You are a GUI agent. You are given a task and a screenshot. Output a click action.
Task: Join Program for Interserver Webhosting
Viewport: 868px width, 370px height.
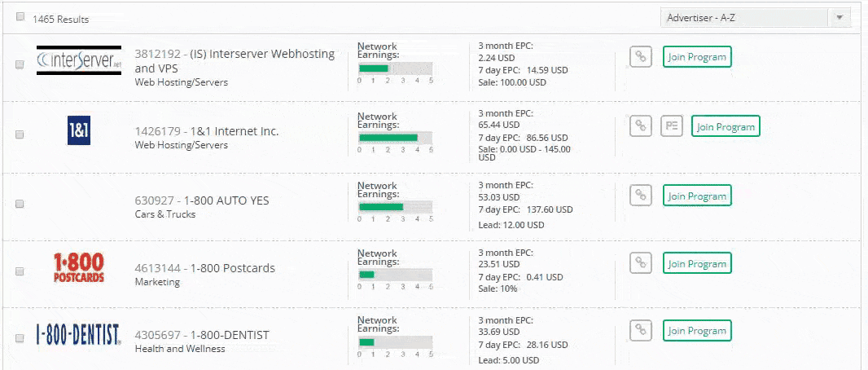pyautogui.click(x=697, y=57)
